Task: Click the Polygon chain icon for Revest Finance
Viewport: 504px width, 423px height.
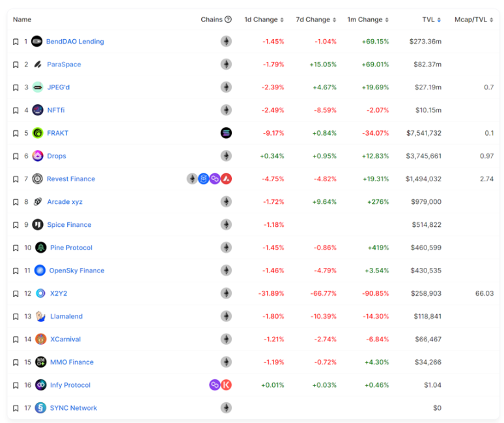Action: pyautogui.click(x=215, y=179)
